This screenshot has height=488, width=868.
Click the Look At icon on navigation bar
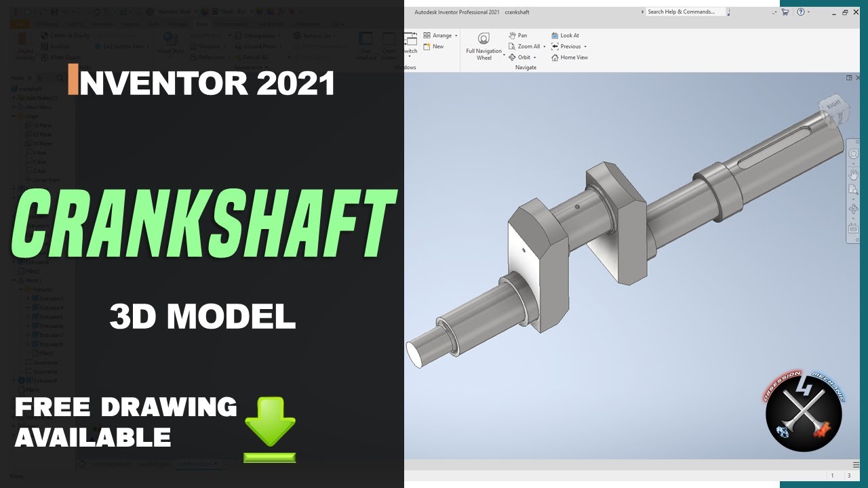point(853,228)
